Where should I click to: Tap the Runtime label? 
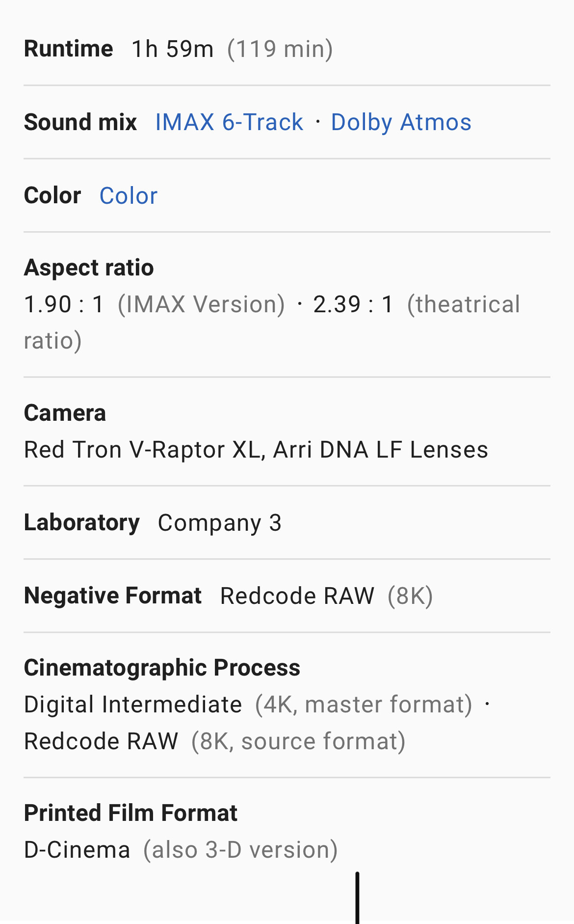point(69,49)
